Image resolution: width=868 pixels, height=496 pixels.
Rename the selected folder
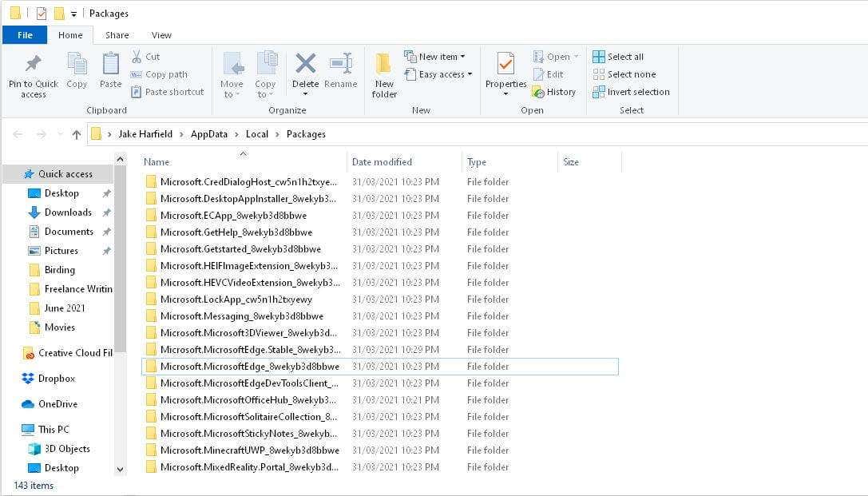point(340,70)
